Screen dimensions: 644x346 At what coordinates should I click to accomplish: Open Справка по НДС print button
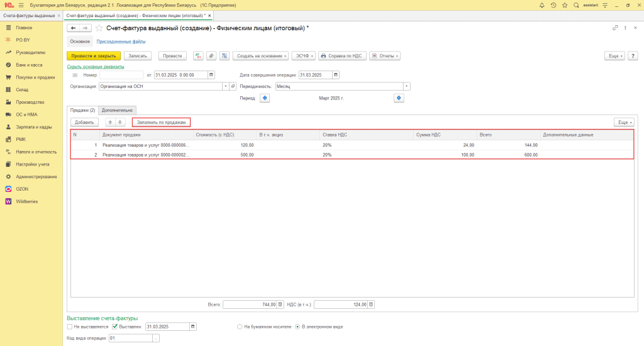point(341,56)
